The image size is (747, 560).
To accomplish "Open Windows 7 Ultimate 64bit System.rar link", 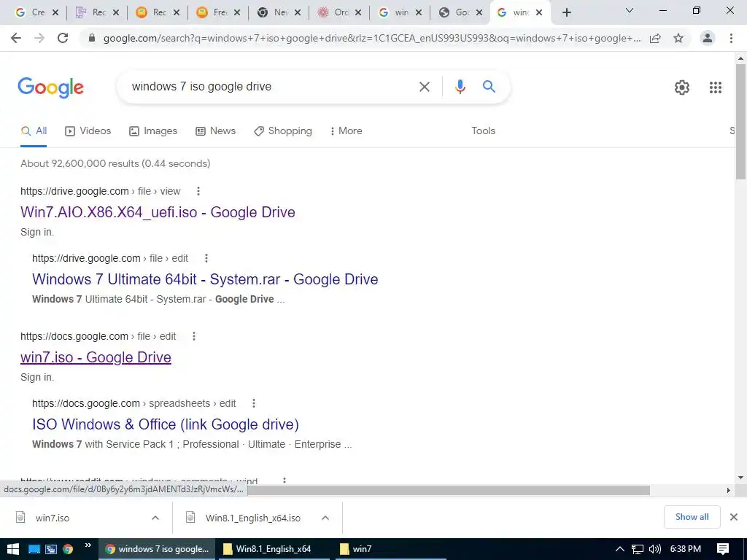I will 205,279.
